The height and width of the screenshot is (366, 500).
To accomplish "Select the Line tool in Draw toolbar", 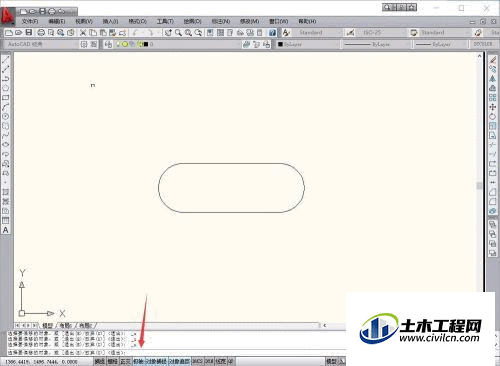I will coord(6,60).
